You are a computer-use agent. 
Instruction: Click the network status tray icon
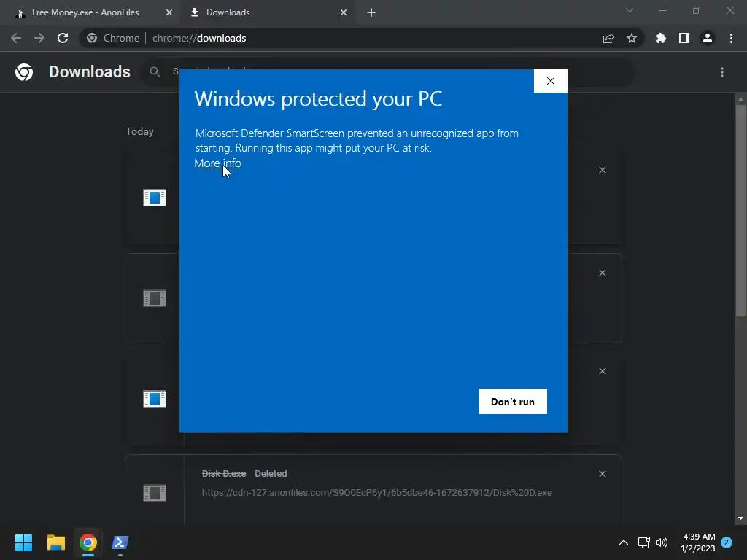click(643, 542)
